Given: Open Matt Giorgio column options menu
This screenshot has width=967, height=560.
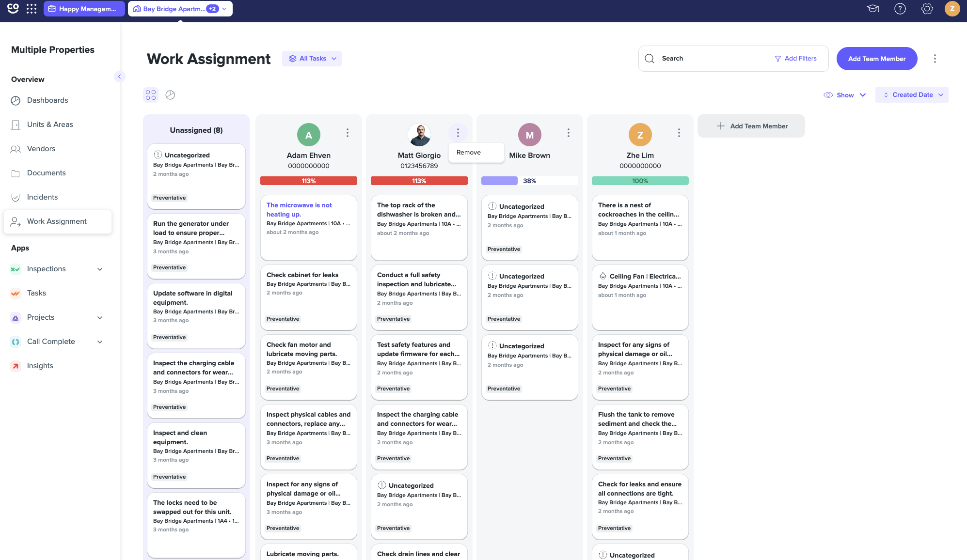Looking at the screenshot, I should pos(458,133).
